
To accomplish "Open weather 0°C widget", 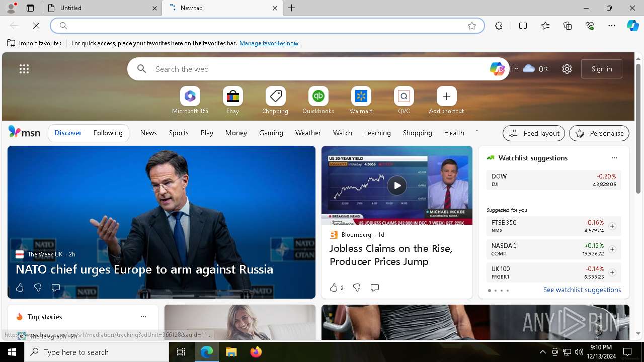I will (x=535, y=69).
